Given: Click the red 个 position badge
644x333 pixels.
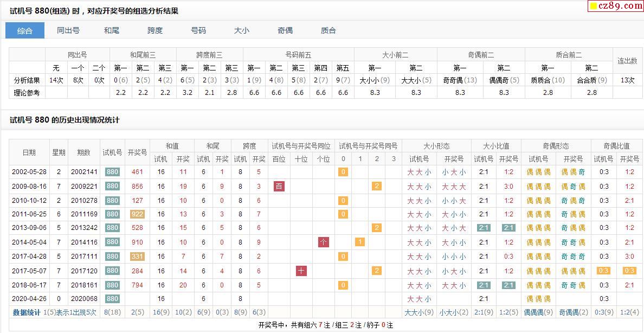Looking at the screenshot, I should (x=324, y=242).
